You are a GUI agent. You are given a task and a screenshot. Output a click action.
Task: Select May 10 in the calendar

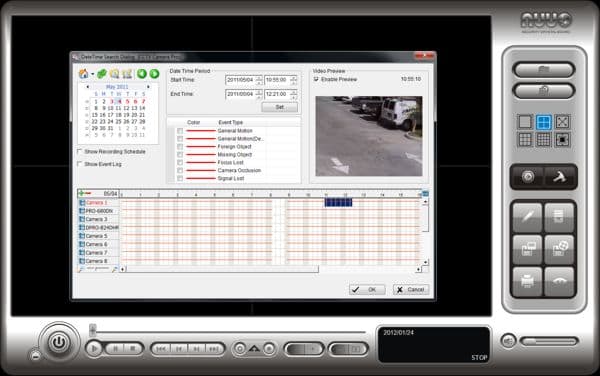[111, 108]
